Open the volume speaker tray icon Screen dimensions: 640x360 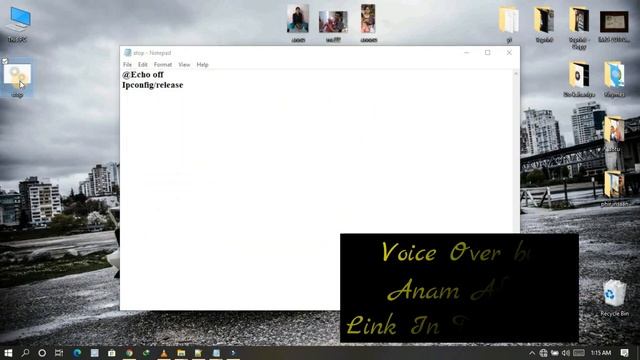tap(565, 353)
